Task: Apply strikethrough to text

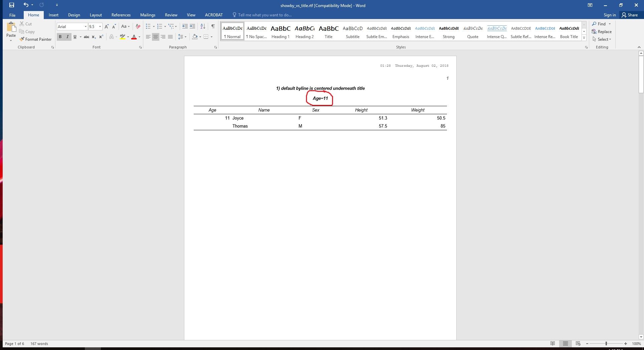Action: tap(86, 37)
